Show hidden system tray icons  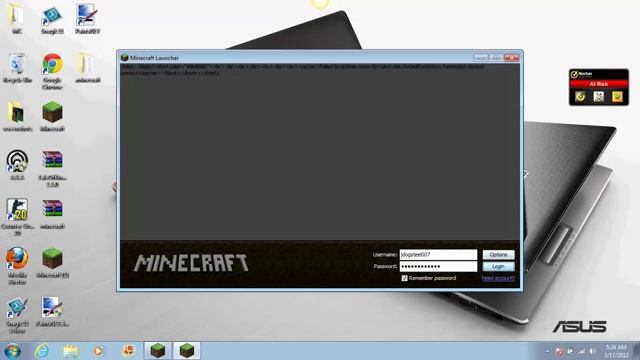pyautogui.click(x=547, y=351)
